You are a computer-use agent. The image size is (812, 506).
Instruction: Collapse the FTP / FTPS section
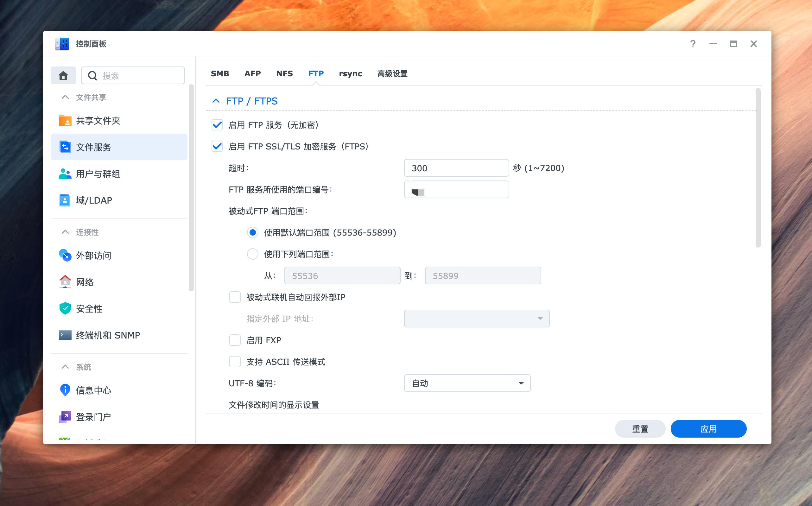216,101
